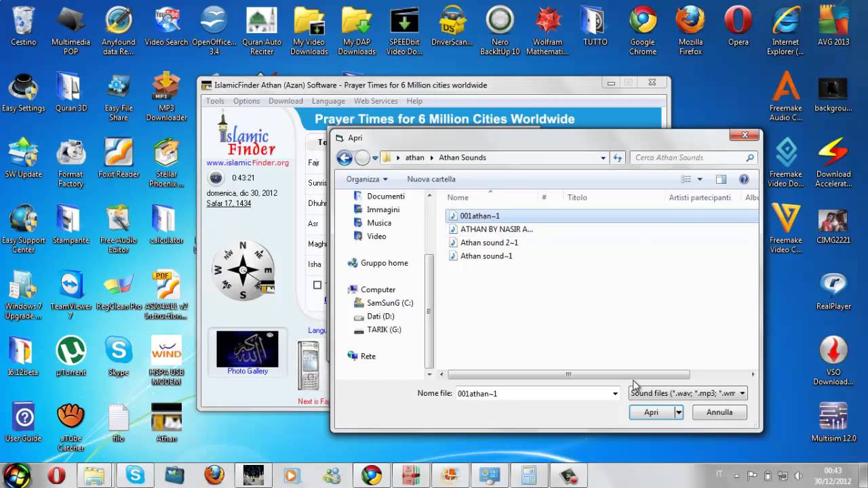The width and height of the screenshot is (868, 488).
Task: Open view options dropdown arrow
Action: pos(700,179)
